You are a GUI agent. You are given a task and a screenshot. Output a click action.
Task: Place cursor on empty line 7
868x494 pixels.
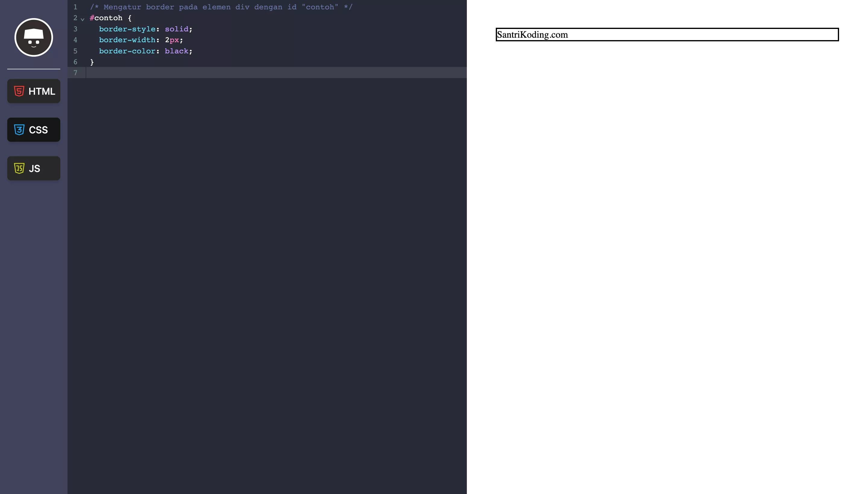click(276, 73)
